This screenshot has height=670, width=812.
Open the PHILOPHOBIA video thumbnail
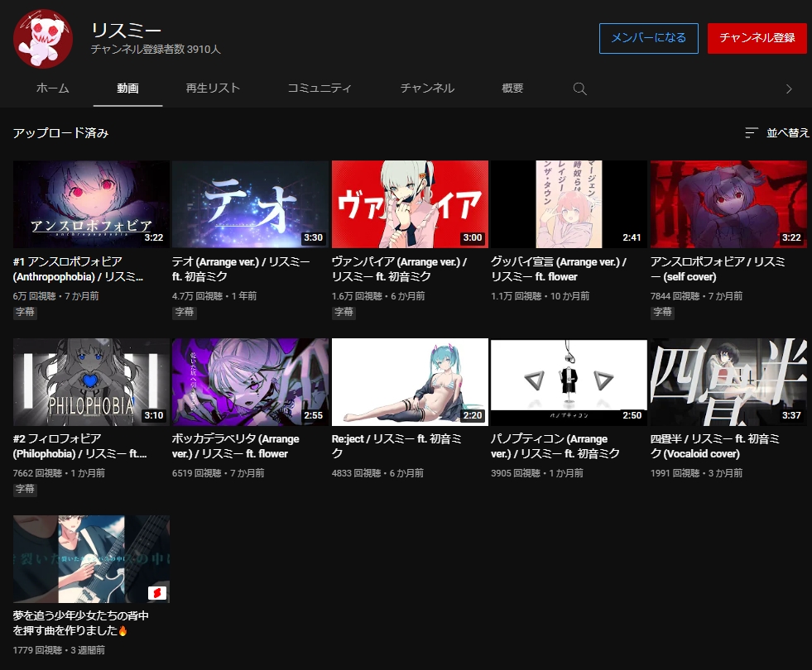click(x=91, y=382)
